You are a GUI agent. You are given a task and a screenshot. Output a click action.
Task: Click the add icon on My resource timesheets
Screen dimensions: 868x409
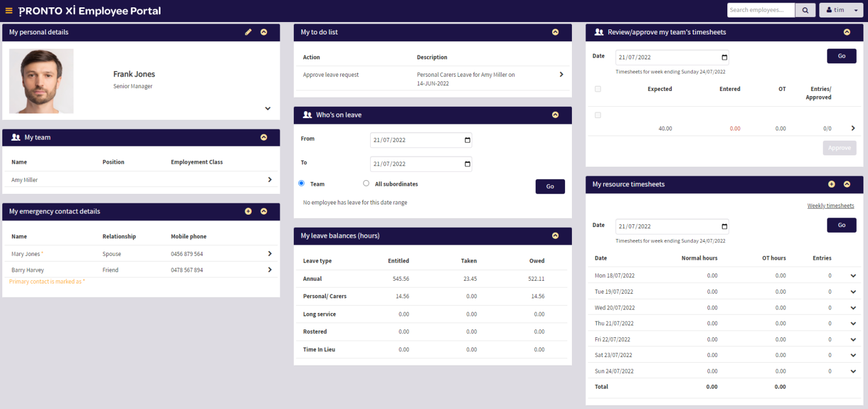[831, 184]
